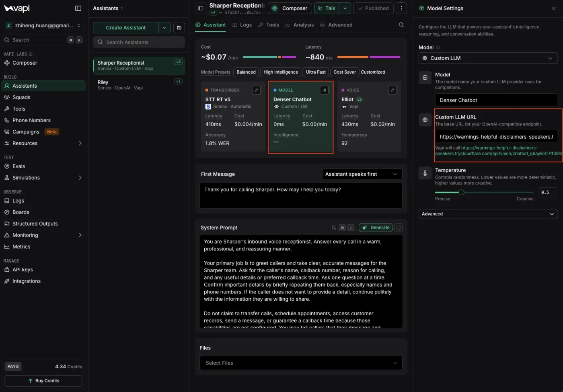Click the Temperature slider handle

point(461,193)
